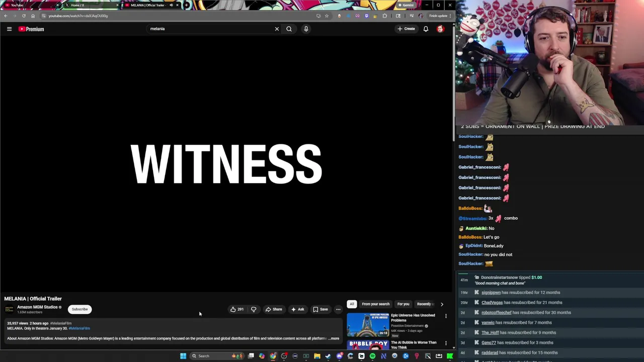Open options for Epic Universe video
This screenshot has height=362, width=644.
[446, 316]
